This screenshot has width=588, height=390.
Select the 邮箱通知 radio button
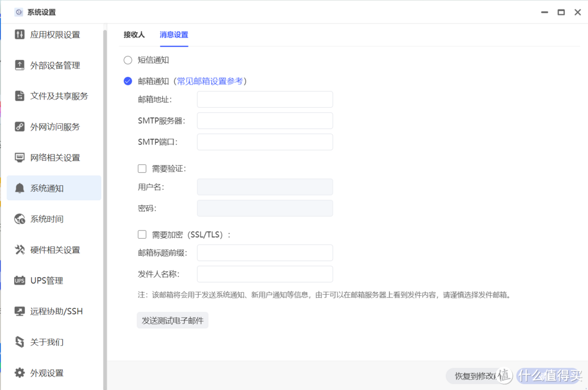[x=127, y=81]
